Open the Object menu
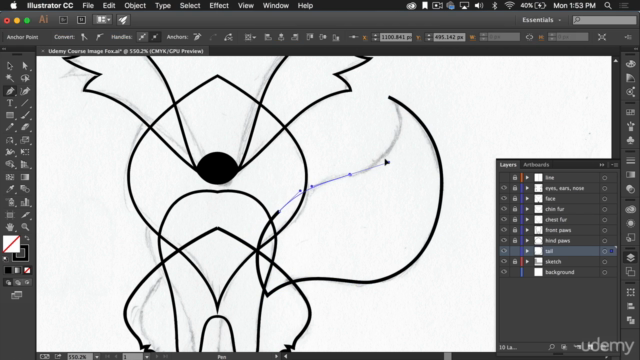 tap(135, 6)
